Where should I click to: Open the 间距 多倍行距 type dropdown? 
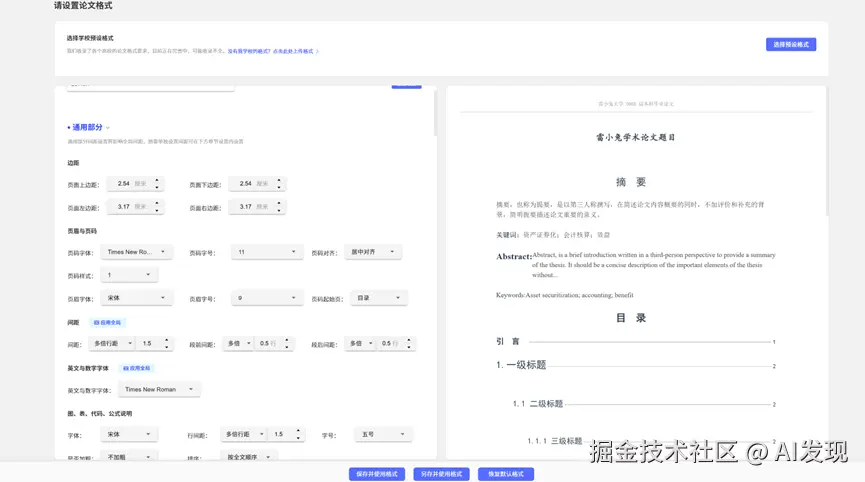point(113,343)
